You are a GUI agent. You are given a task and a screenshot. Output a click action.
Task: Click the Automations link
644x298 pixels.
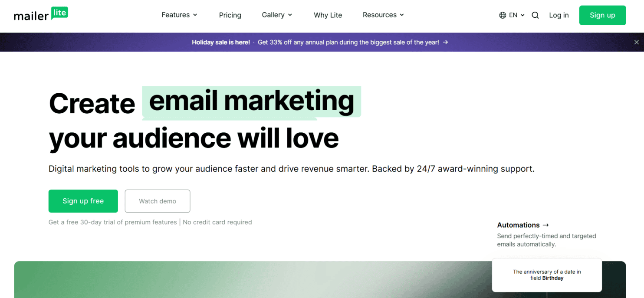(x=519, y=225)
